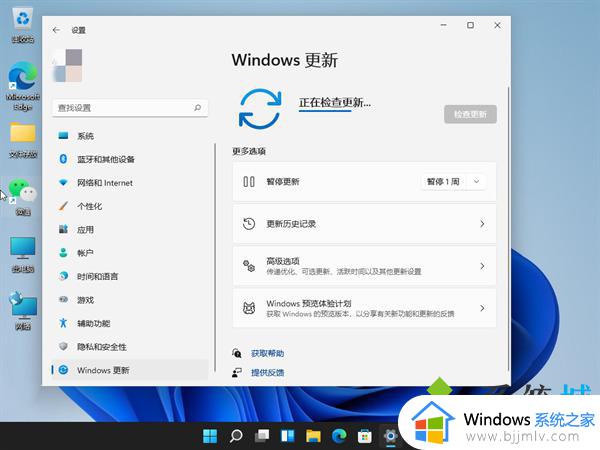
Task: Open the Recycle Bin desktop icon
Action: (x=23, y=26)
